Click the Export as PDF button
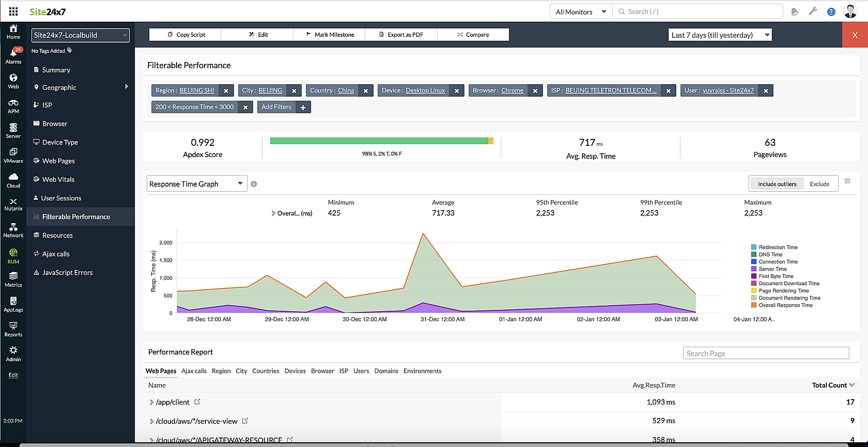The height and width of the screenshot is (447, 868). 401,35
